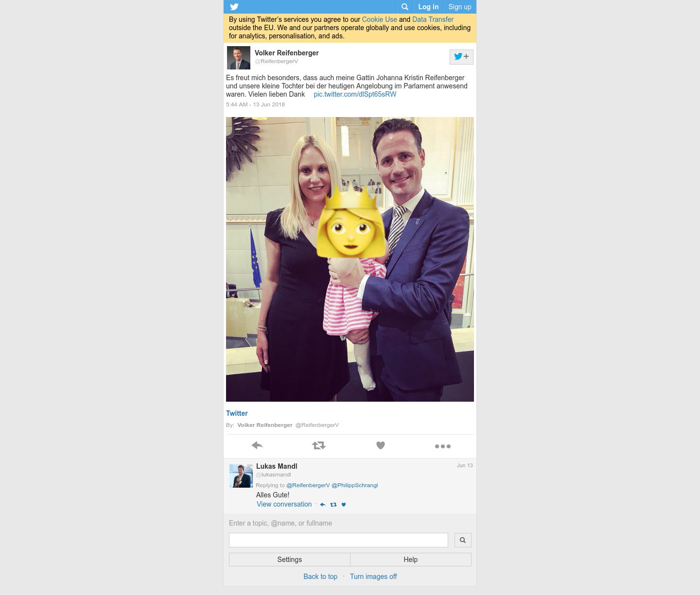Retweet Lukas Mandl's reply

(x=333, y=505)
